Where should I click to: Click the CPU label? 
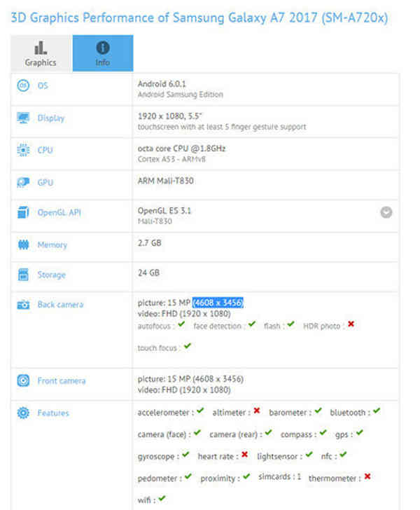(x=45, y=150)
